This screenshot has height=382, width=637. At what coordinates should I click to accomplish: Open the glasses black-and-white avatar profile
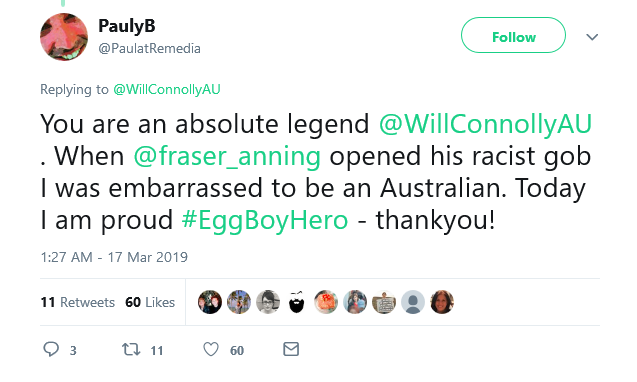pos(268,302)
